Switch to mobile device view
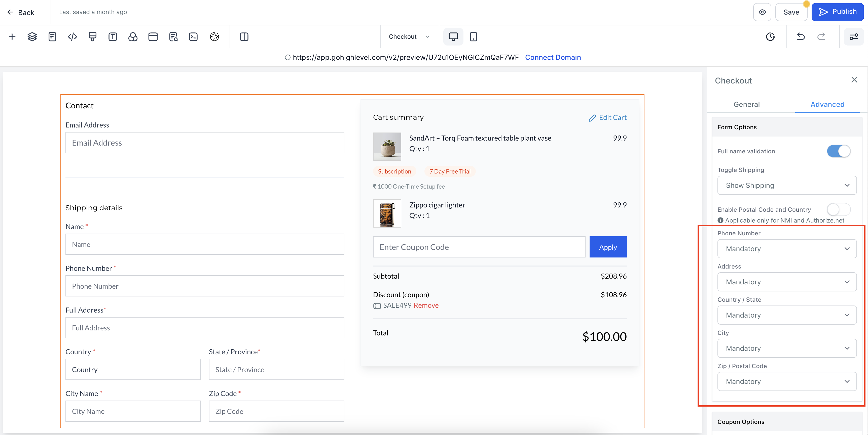Screen dimensions: 868x435 tap(474, 37)
